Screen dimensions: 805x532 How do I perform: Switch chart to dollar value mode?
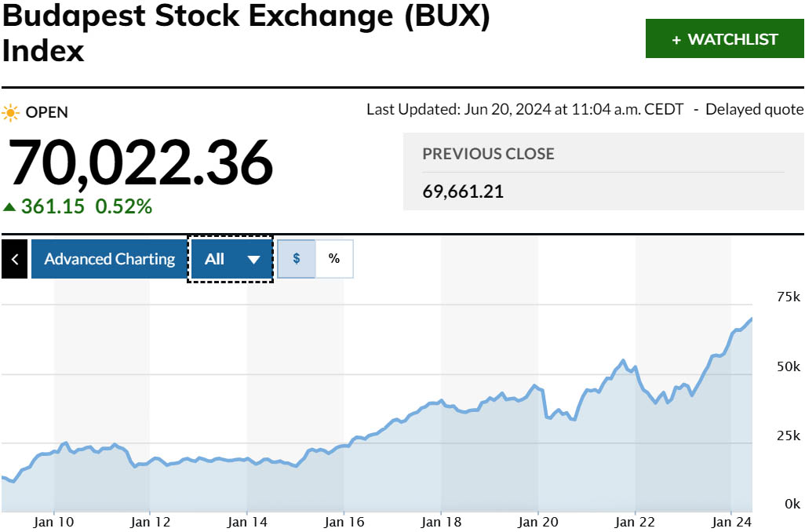tap(297, 259)
